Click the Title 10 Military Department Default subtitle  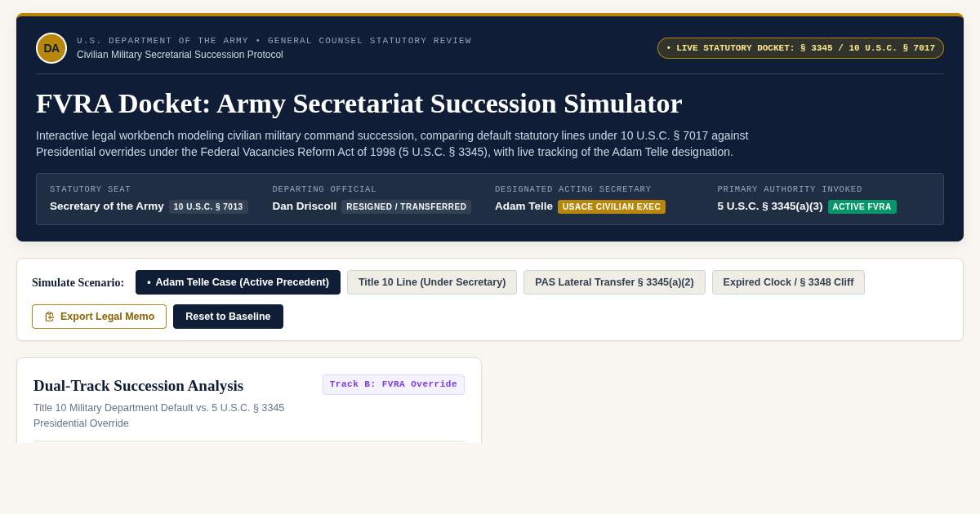[159, 415]
